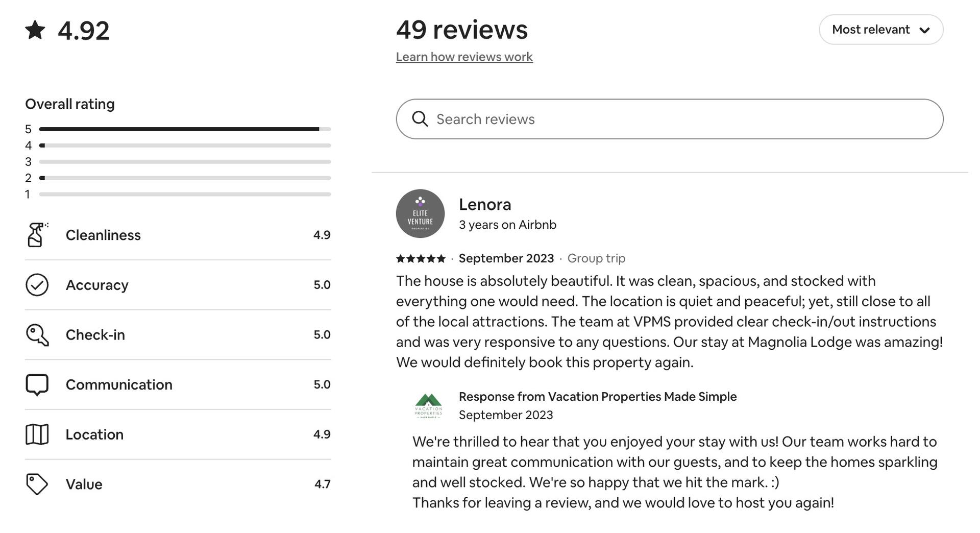Open the Most relevant sort dropdown
Screen dimensions: 980x533
871,30
